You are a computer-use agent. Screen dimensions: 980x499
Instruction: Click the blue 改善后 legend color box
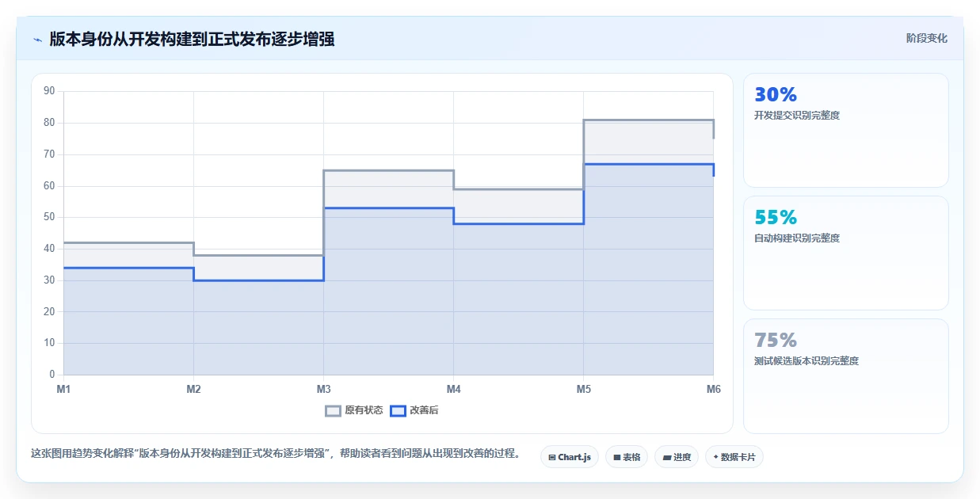pos(398,410)
